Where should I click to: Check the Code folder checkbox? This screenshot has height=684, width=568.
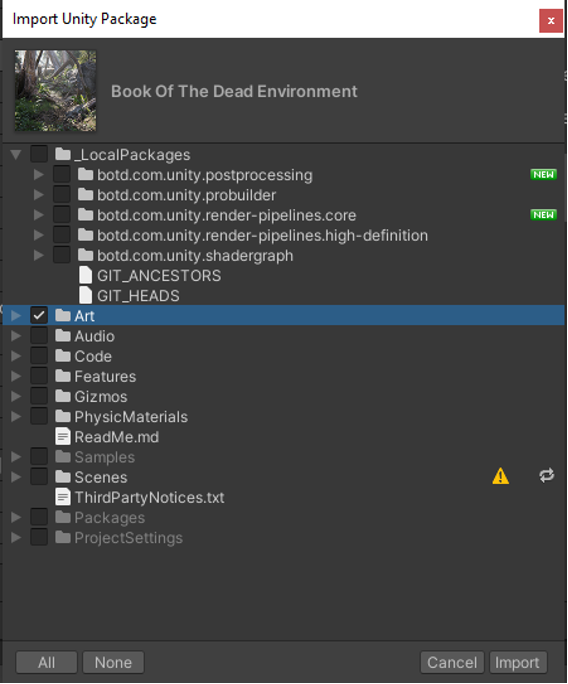tap(39, 356)
